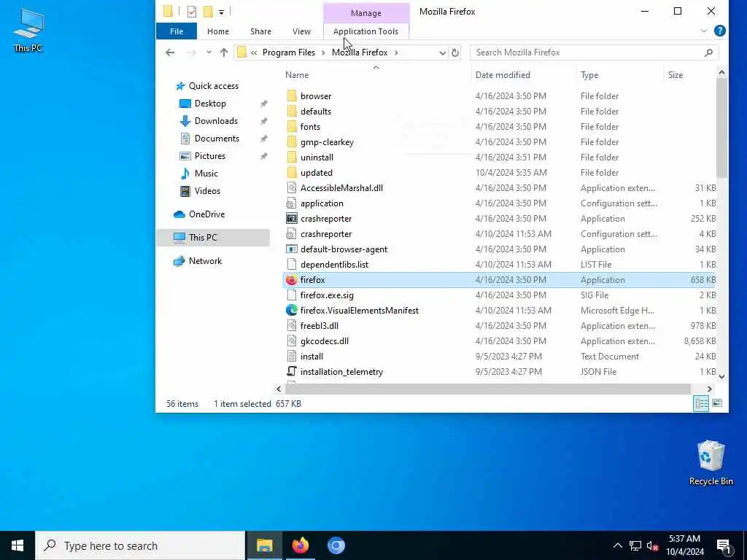747x560 pixels.
Task: Sort by the Name column header
Action: pyautogui.click(x=297, y=75)
